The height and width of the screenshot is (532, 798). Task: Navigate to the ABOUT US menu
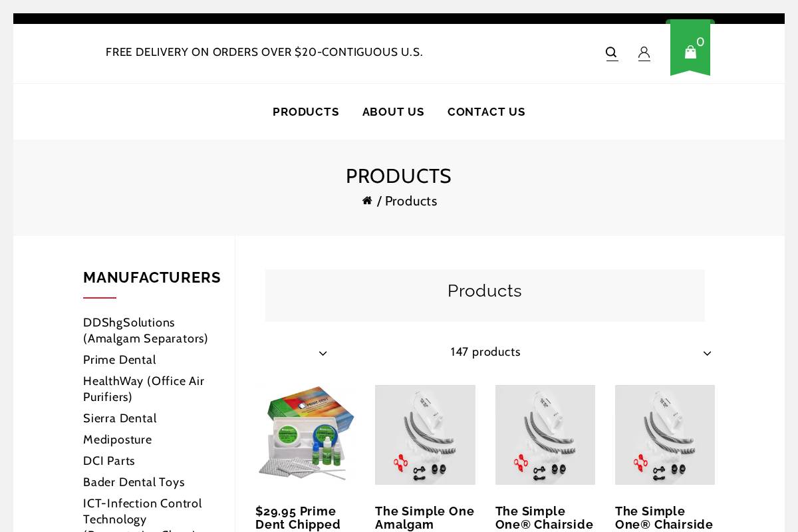pyautogui.click(x=393, y=112)
